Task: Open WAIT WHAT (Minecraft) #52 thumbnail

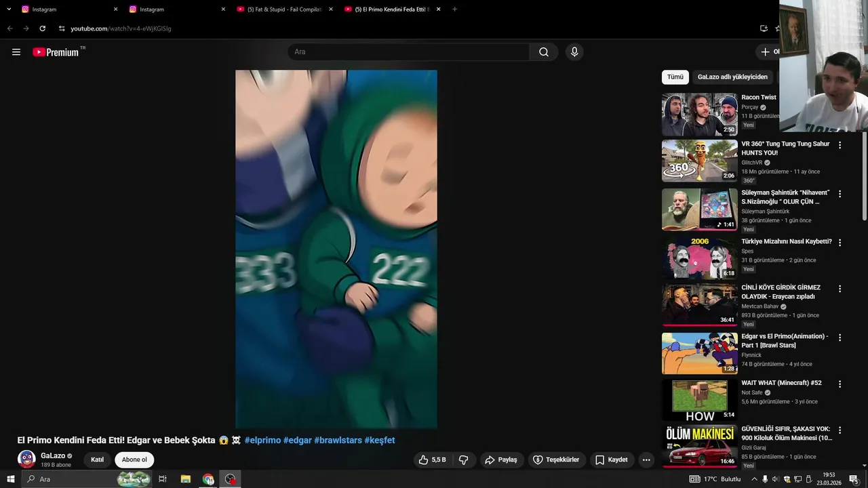Action: click(699, 400)
